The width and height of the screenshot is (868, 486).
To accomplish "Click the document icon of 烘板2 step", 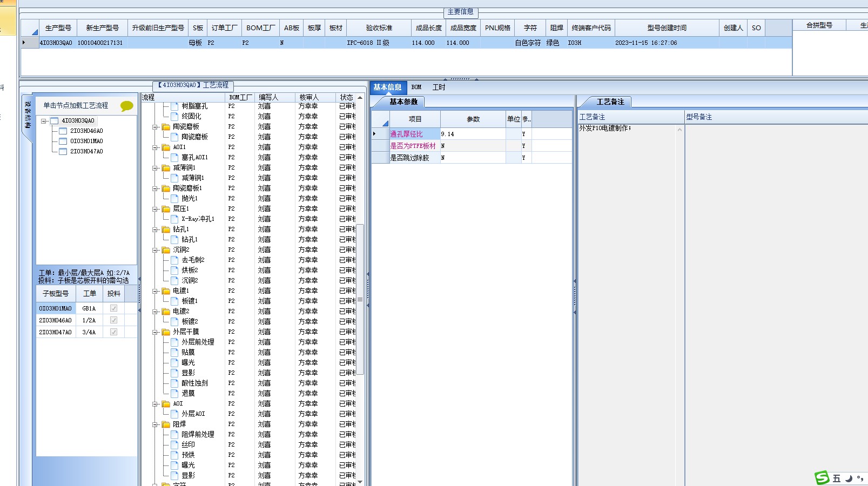I will (175, 271).
